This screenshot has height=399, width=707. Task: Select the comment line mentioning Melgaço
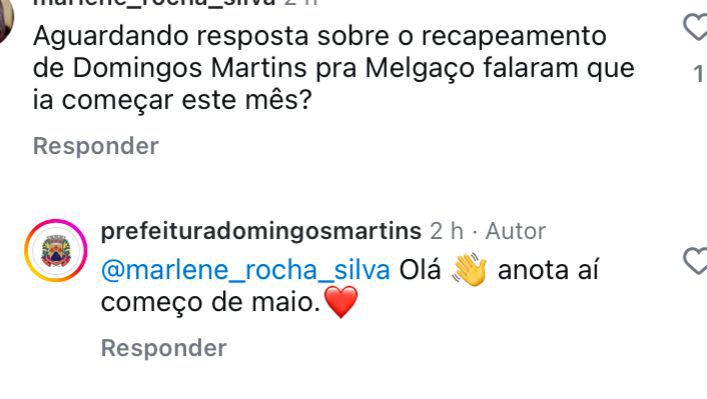(x=334, y=68)
